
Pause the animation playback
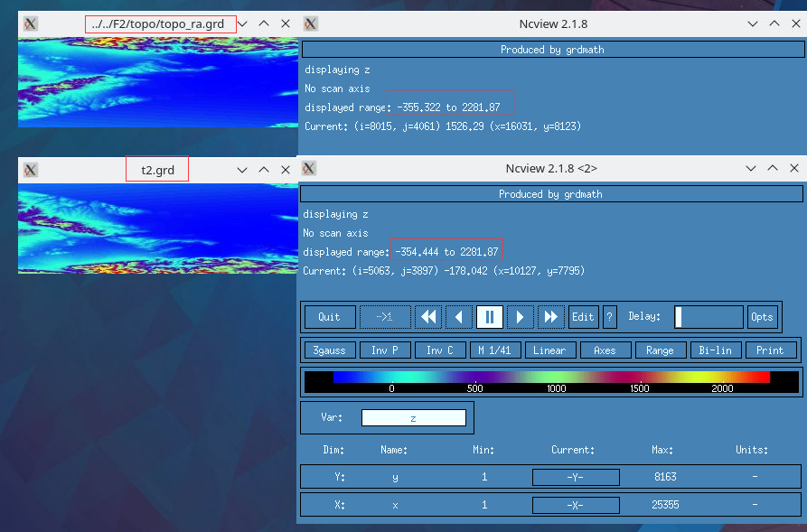tap(489, 316)
